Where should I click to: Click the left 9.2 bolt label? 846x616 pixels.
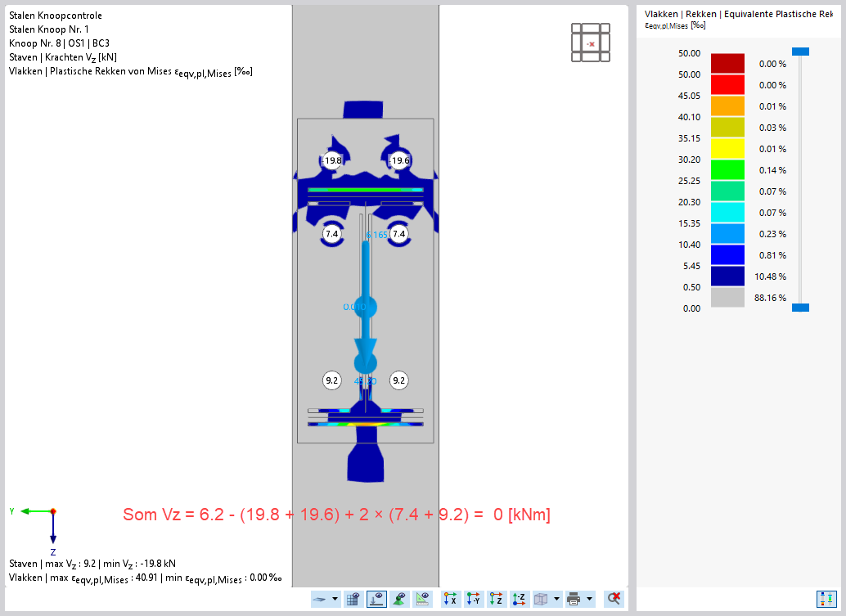(332, 380)
